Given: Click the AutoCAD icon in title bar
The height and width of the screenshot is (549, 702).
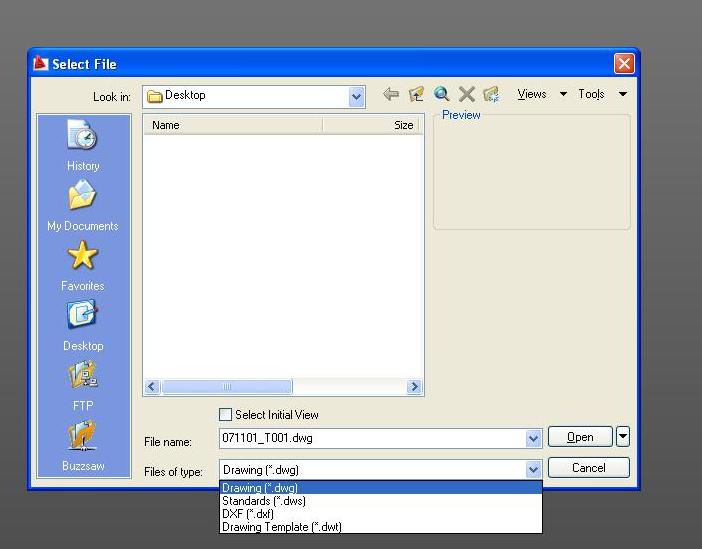Looking at the screenshot, I should tap(40, 64).
